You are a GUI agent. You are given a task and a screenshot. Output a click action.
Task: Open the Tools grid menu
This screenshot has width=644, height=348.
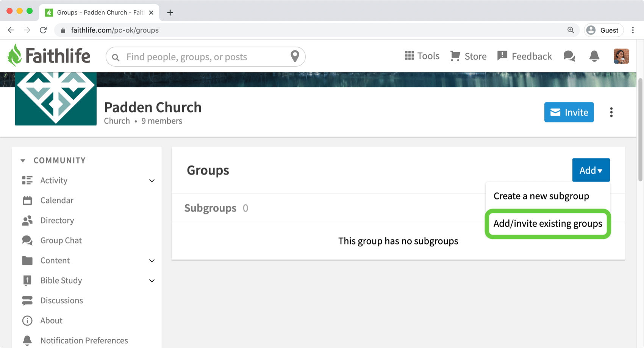click(x=409, y=56)
